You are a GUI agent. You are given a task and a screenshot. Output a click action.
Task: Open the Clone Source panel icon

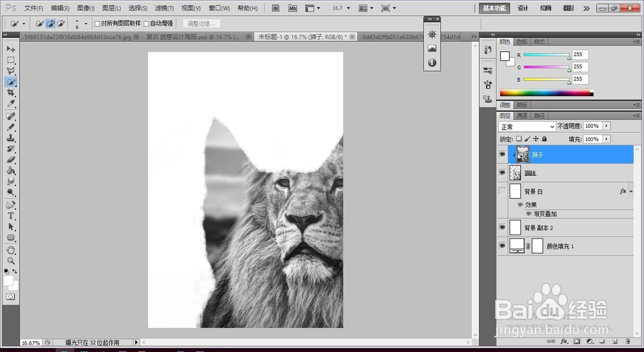tap(488, 99)
